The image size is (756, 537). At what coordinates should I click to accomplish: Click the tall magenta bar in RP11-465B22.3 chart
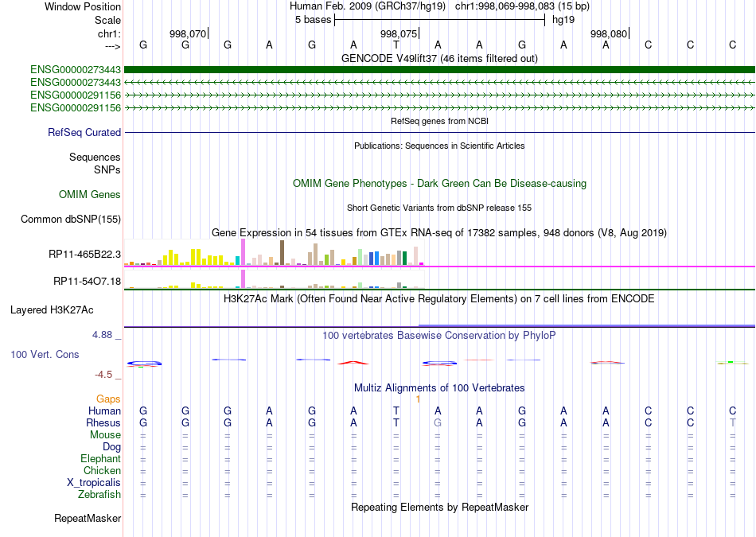(243, 252)
